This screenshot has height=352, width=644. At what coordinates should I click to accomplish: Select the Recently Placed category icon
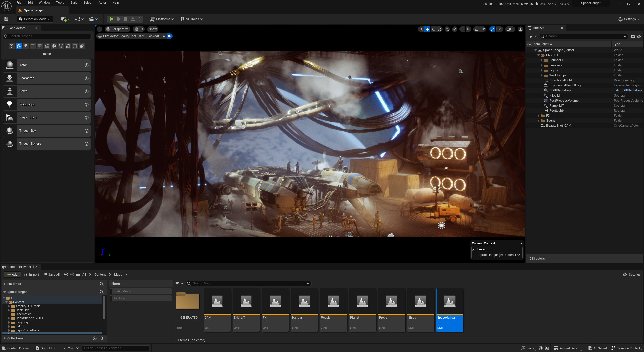tap(11, 46)
